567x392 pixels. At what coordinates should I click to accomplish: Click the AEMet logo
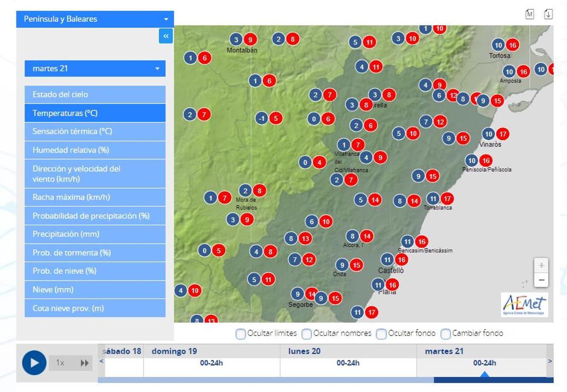pos(525,305)
